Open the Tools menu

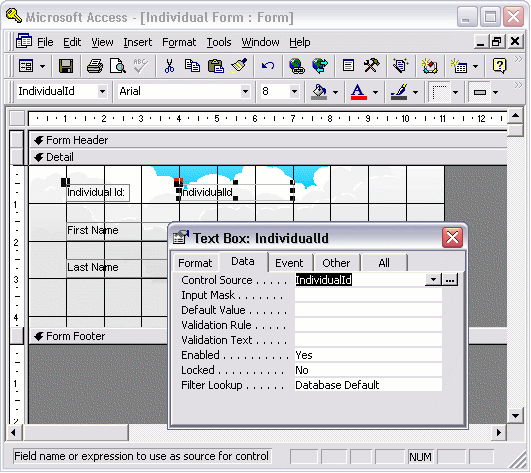tap(219, 42)
